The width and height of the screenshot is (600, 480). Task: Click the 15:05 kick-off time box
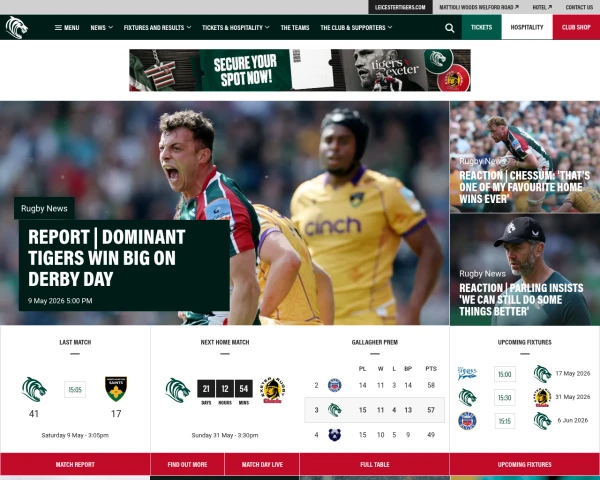(x=75, y=390)
